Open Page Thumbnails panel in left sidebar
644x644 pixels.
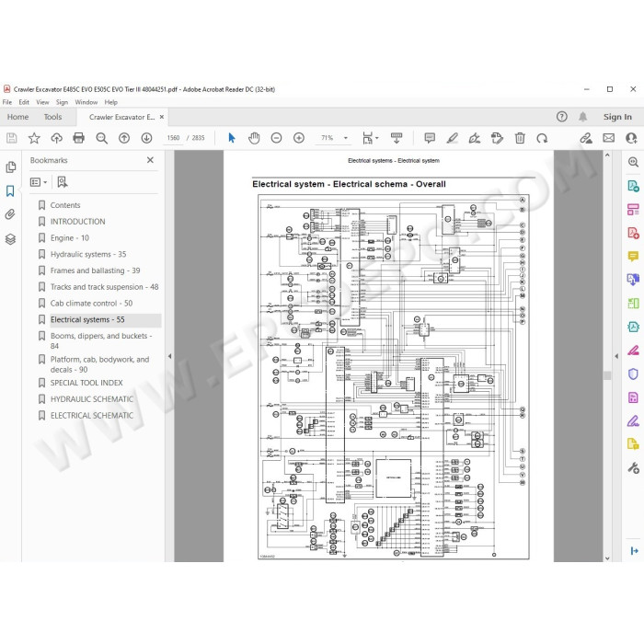[11, 167]
